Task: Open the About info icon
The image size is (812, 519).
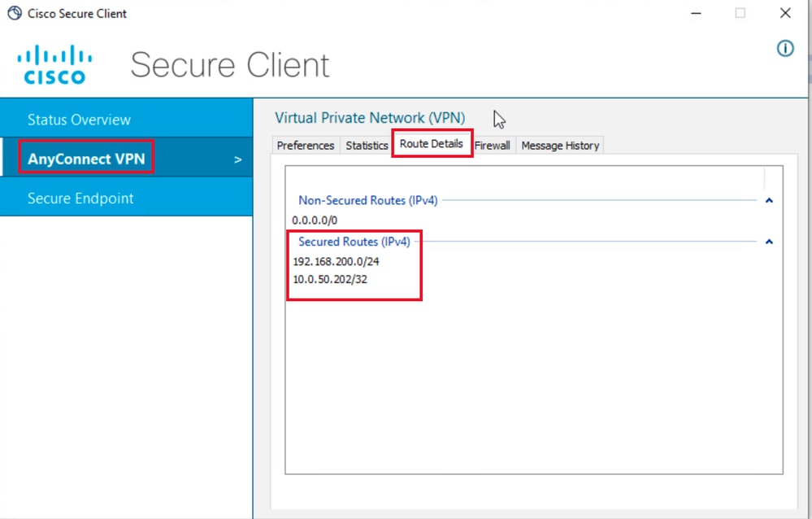Action: [x=784, y=49]
